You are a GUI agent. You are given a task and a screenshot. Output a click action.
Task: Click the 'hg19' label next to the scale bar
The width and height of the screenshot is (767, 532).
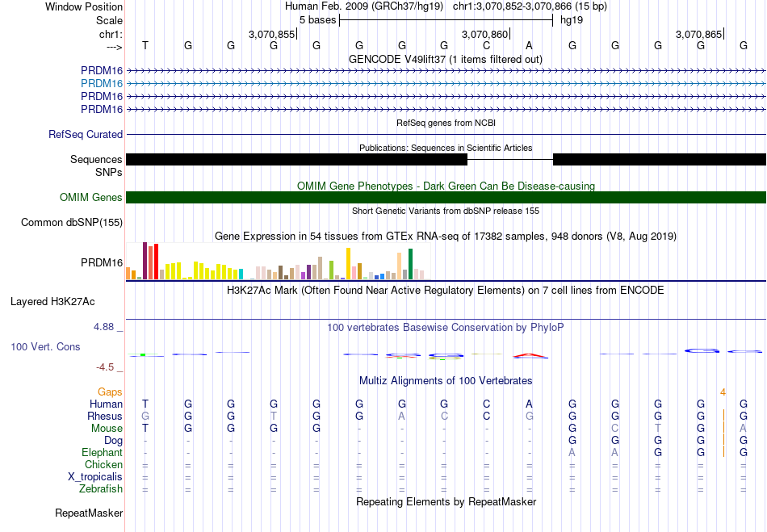point(572,20)
